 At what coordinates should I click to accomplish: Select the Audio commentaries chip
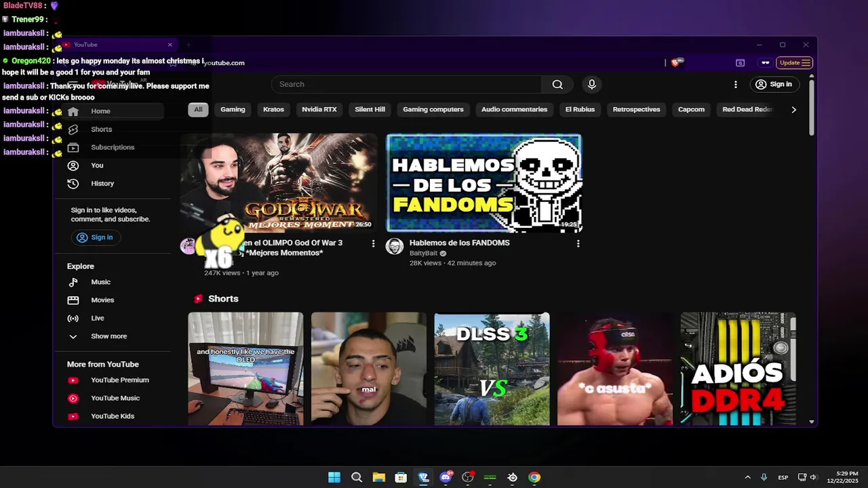[x=514, y=109]
